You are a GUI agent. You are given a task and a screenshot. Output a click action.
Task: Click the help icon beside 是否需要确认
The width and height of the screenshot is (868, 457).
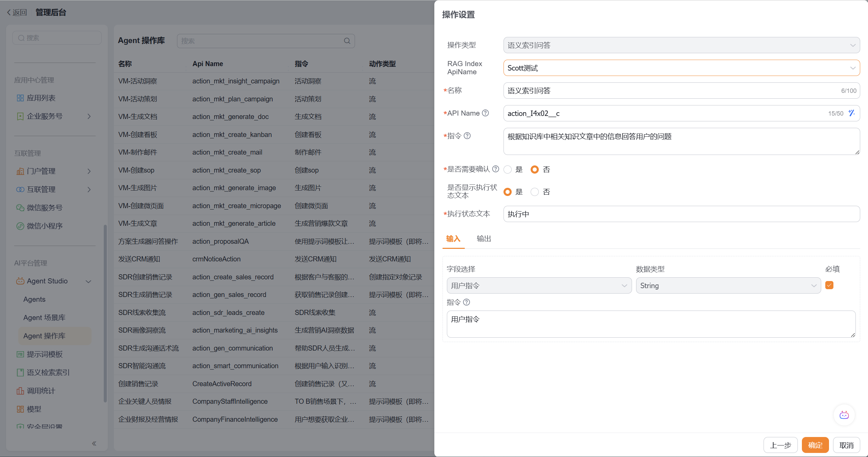click(x=495, y=169)
